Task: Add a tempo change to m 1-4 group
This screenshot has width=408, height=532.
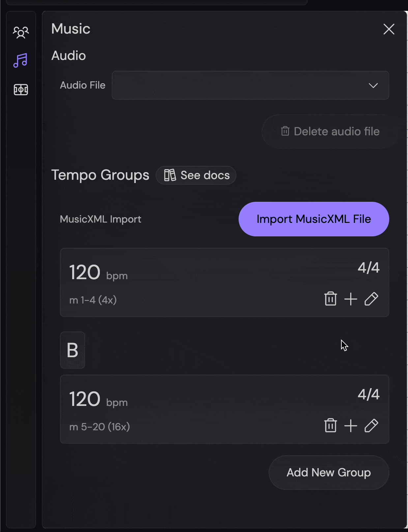Action: point(351,299)
